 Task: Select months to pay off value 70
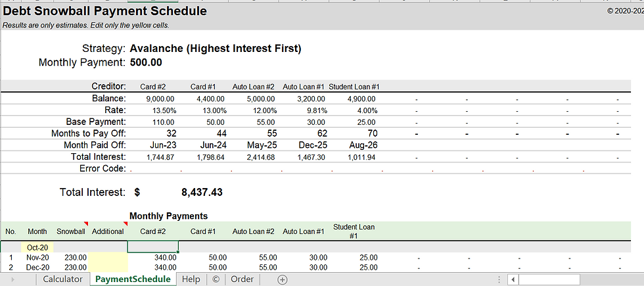pos(373,133)
